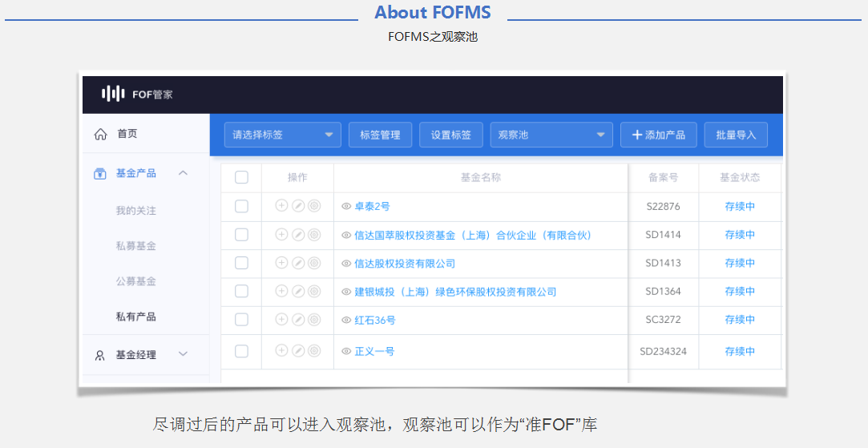Open the 卓泰2号 fund link
The width and height of the screenshot is (868, 448).
373,207
